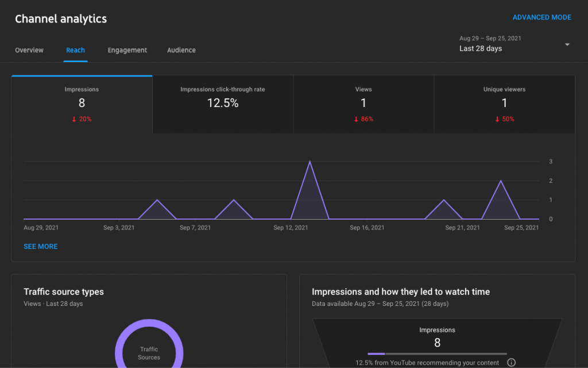Click the impressions progress bar in the funnel
Image resolution: width=588 pixels, height=368 pixels.
[437, 354]
